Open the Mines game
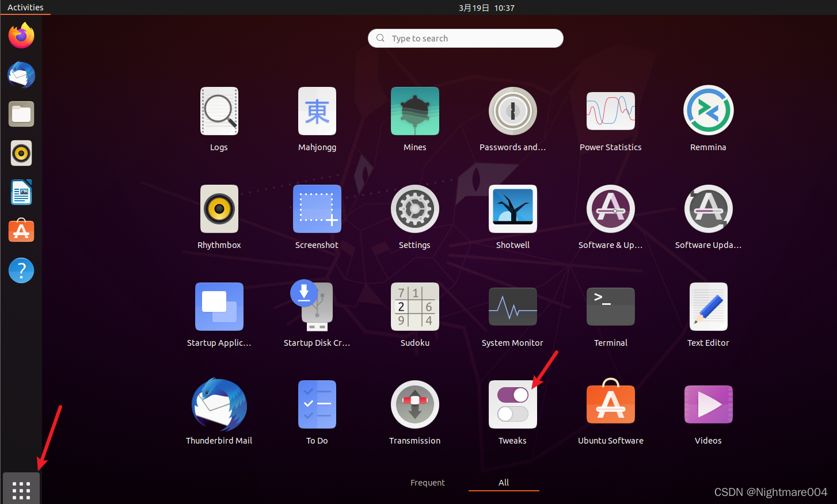This screenshot has width=837, height=504. [x=415, y=111]
